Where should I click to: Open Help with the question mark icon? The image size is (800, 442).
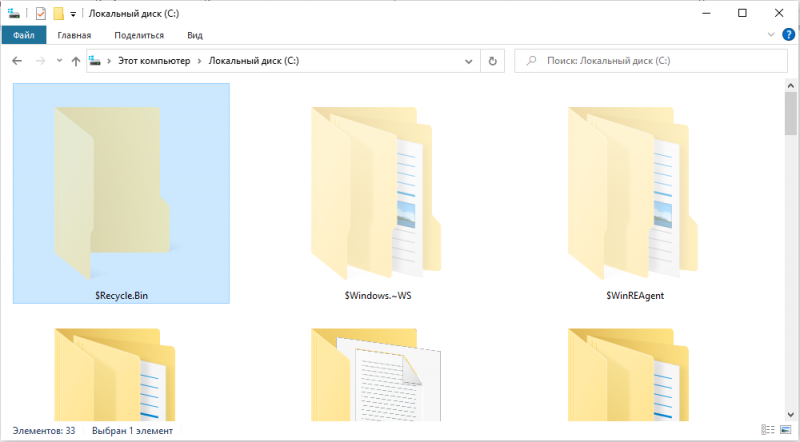[788, 35]
